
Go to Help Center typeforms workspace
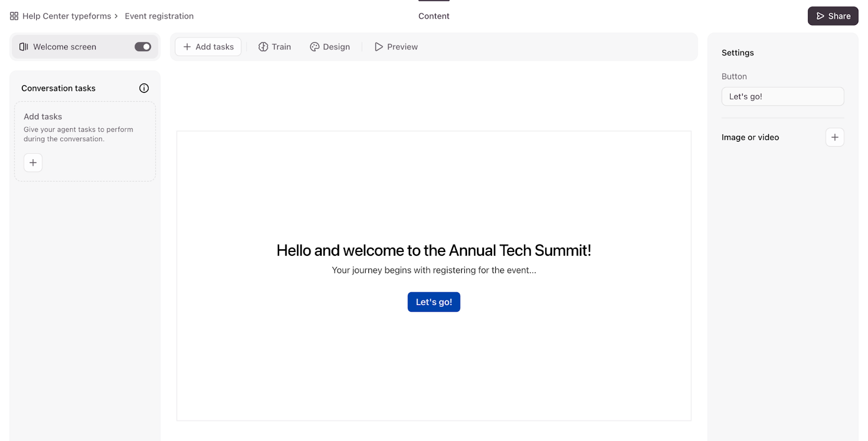coord(67,16)
